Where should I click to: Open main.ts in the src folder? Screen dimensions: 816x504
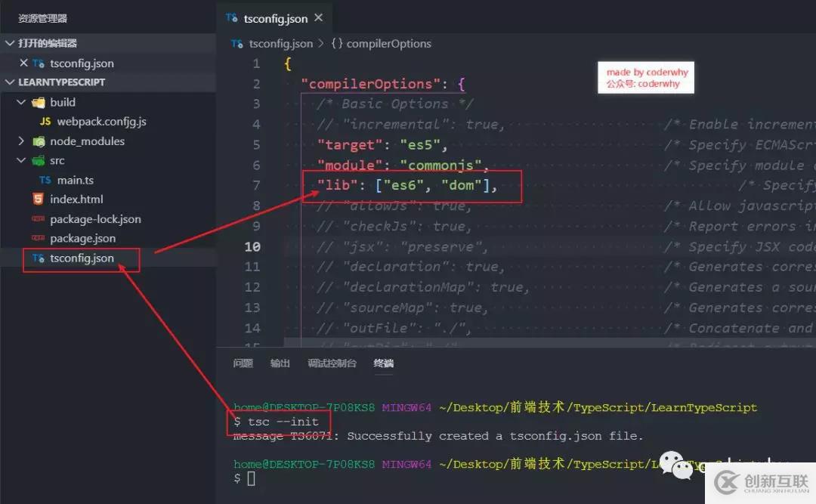(76, 181)
